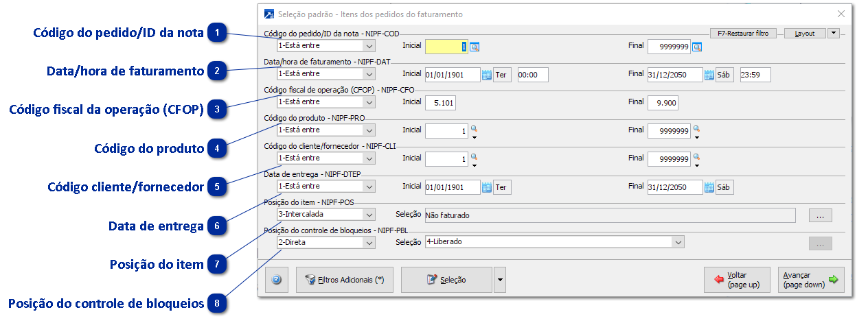Click the Layout button
Viewport: 868px width, 323px height.
point(805,33)
